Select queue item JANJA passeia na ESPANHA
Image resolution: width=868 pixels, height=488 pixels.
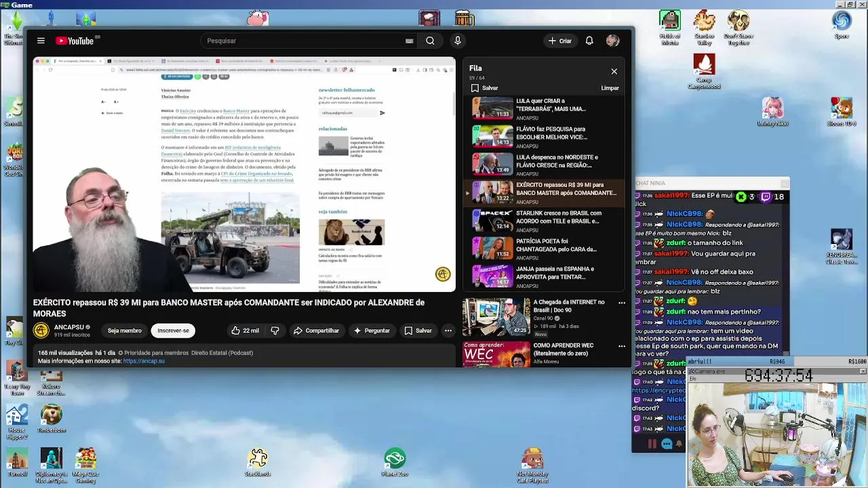(x=545, y=276)
